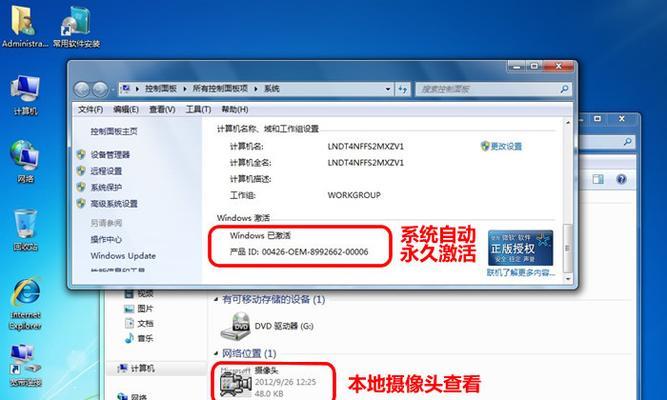Click 联机了解更多内容 link
The width and height of the screenshot is (667, 400).
[x=521, y=272]
